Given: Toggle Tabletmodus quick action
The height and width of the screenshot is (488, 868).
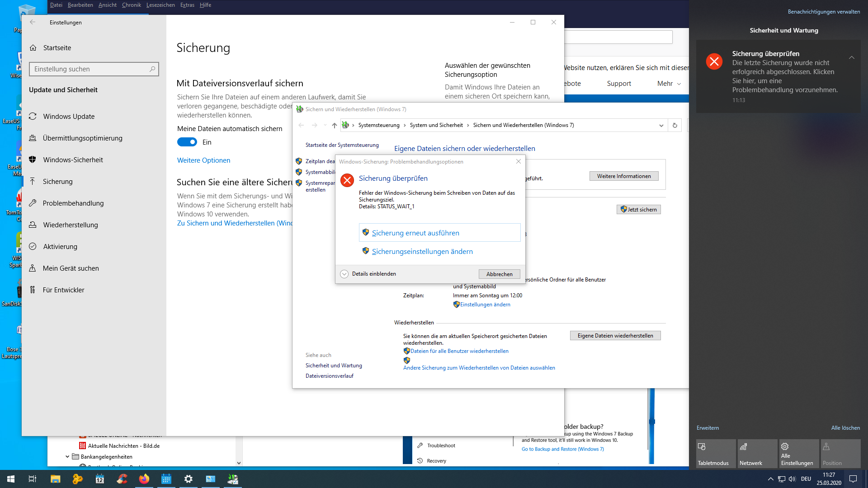Looking at the screenshot, I should [716, 454].
